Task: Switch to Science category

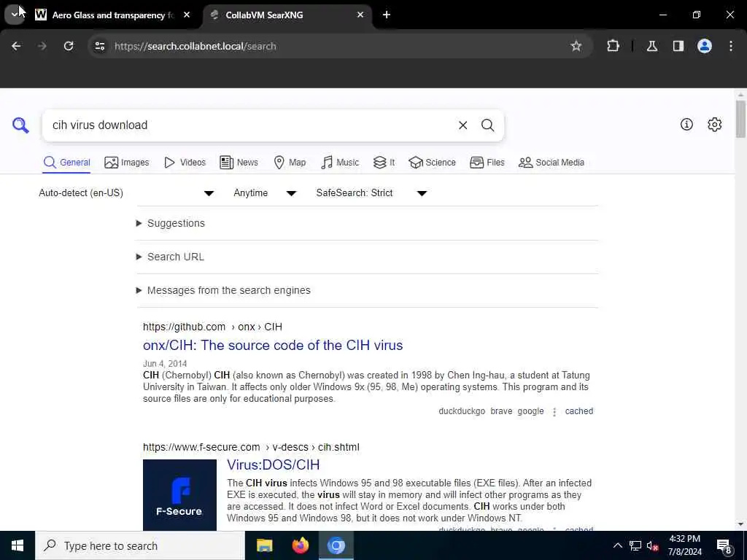Action: click(x=432, y=163)
